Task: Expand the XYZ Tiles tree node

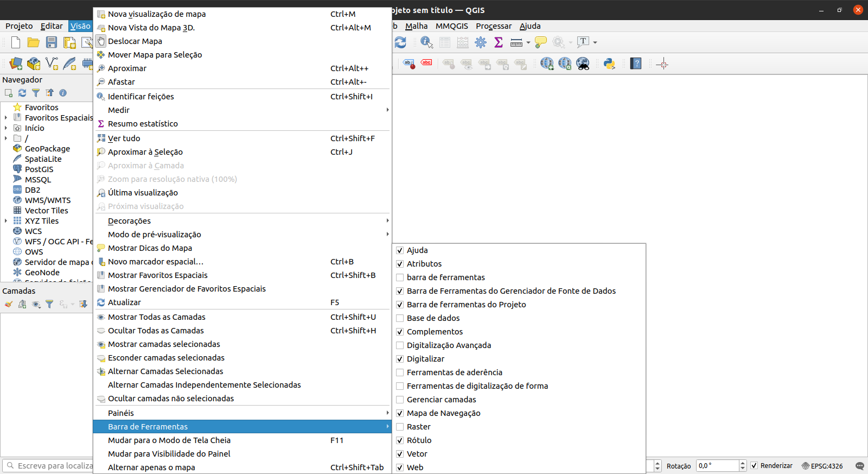Action: (x=6, y=221)
